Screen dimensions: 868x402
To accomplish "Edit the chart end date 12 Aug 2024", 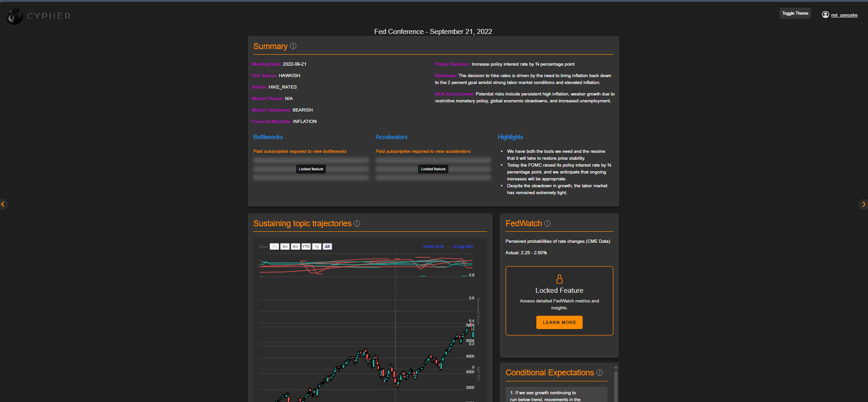I will click(x=462, y=246).
